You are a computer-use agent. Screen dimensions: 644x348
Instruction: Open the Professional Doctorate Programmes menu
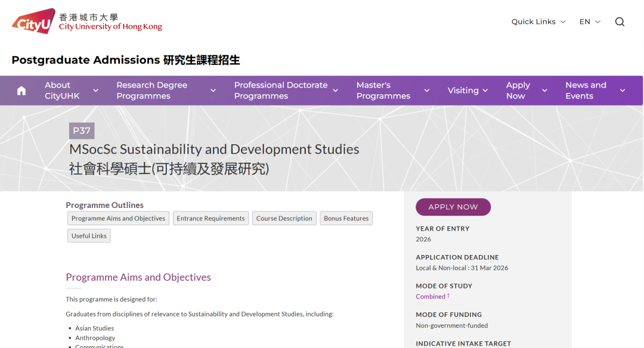[280, 91]
